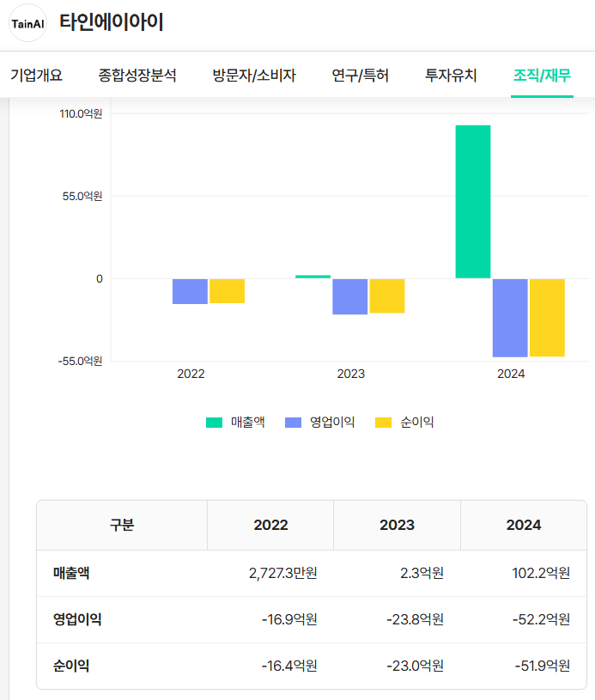Click the 2022 blue operating profit bar
Image resolution: width=595 pixels, height=700 pixels.
190,291
